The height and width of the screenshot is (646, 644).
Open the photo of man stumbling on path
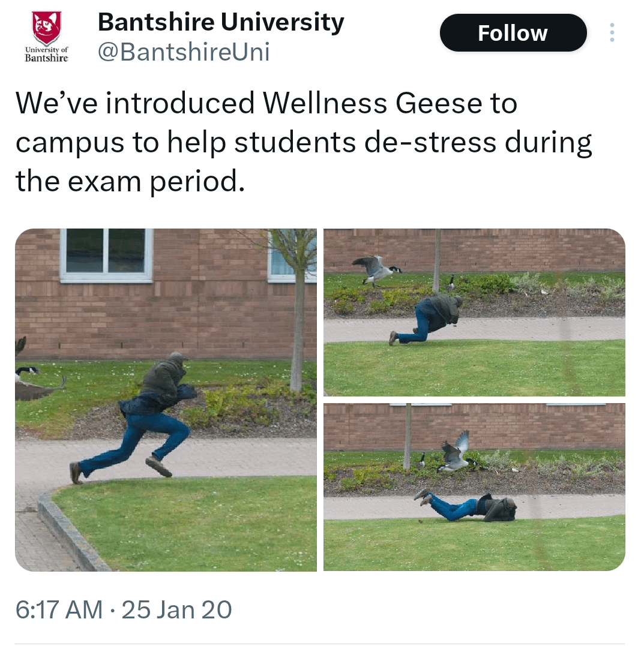pyautogui.click(x=474, y=313)
